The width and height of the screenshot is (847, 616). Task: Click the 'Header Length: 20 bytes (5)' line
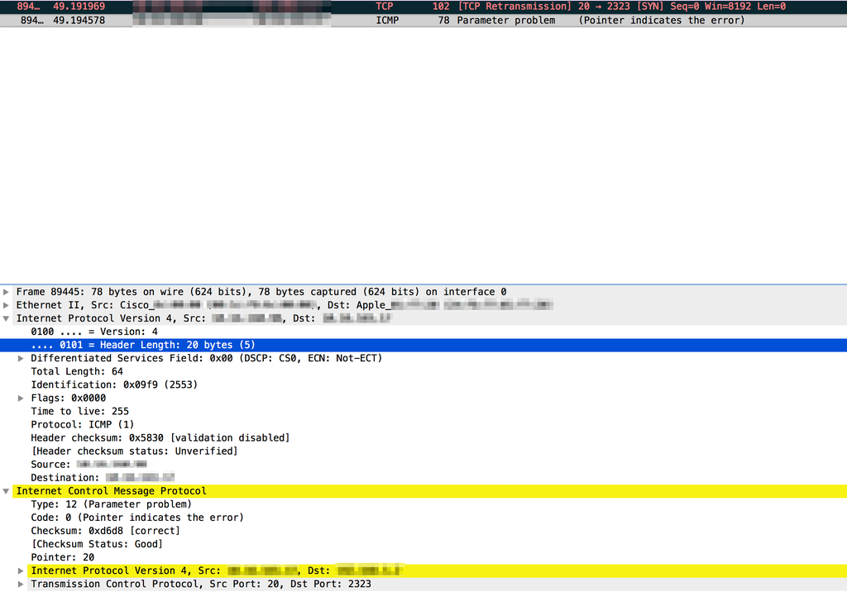[423, 345]
